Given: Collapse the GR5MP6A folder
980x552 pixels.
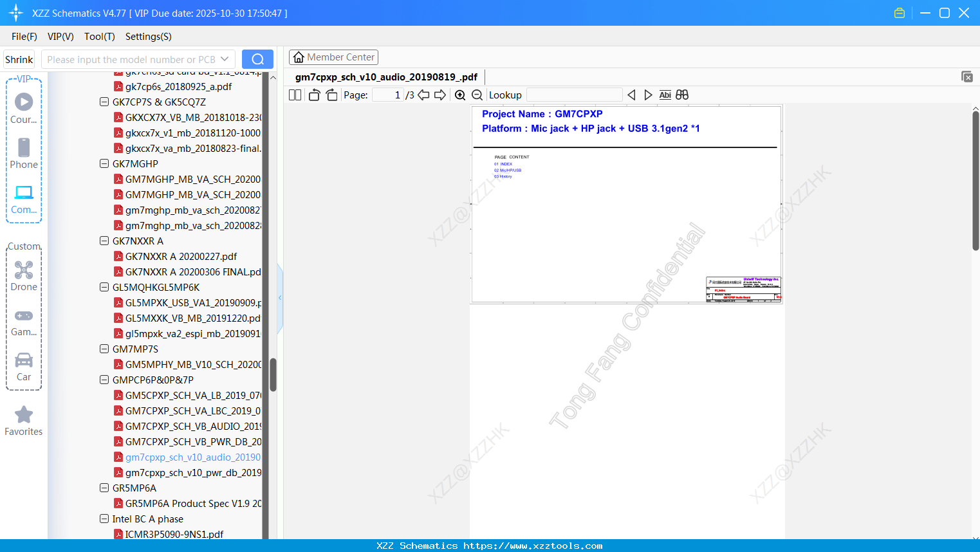Looking at the screenshot, I should pos(104,488).
